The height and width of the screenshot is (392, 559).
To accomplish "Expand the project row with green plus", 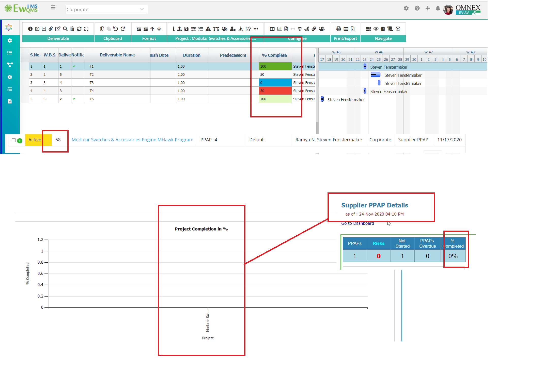I will click(x=20, y=141).
